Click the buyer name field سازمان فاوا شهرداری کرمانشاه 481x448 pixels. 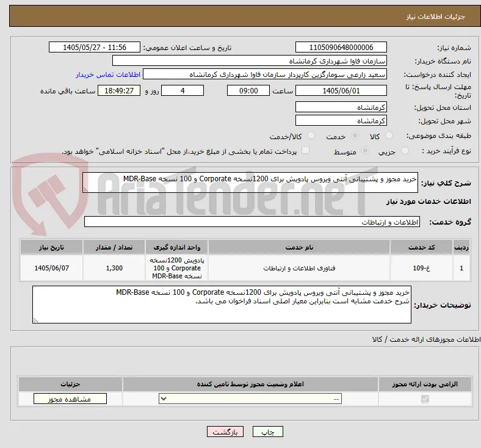[250, 60]
